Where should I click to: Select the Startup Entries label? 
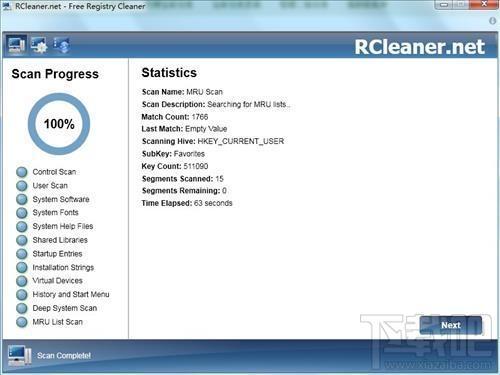click(57, 254)
